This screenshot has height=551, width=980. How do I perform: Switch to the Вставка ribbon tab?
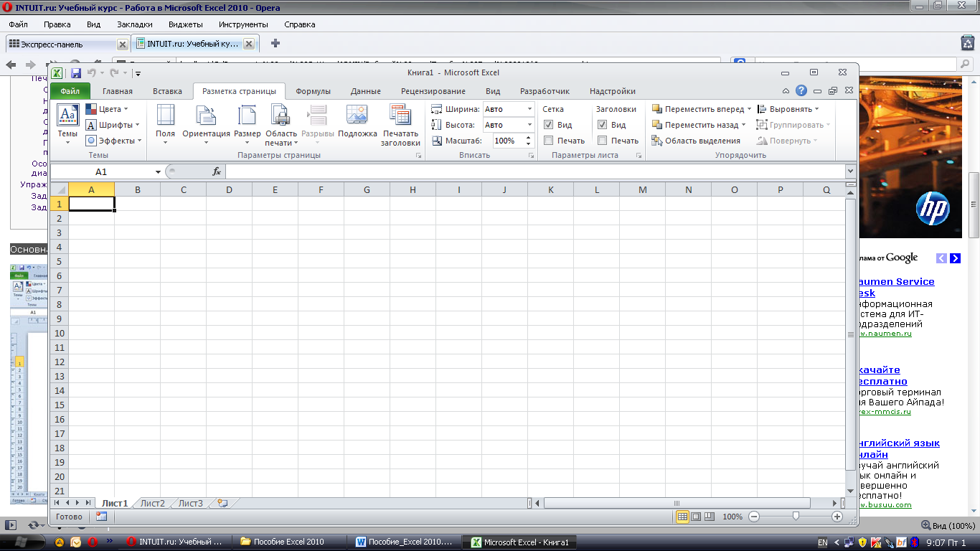[x=168, y=91]
